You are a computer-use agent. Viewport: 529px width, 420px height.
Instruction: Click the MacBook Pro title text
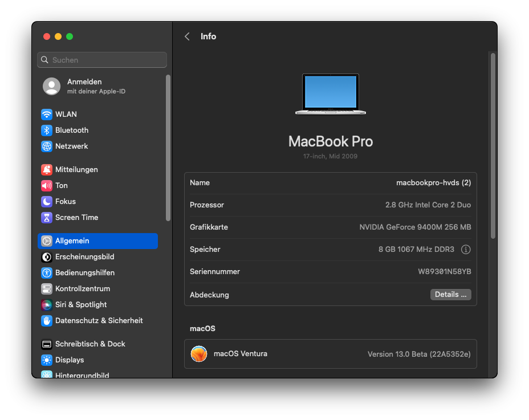tap(331, 141)
